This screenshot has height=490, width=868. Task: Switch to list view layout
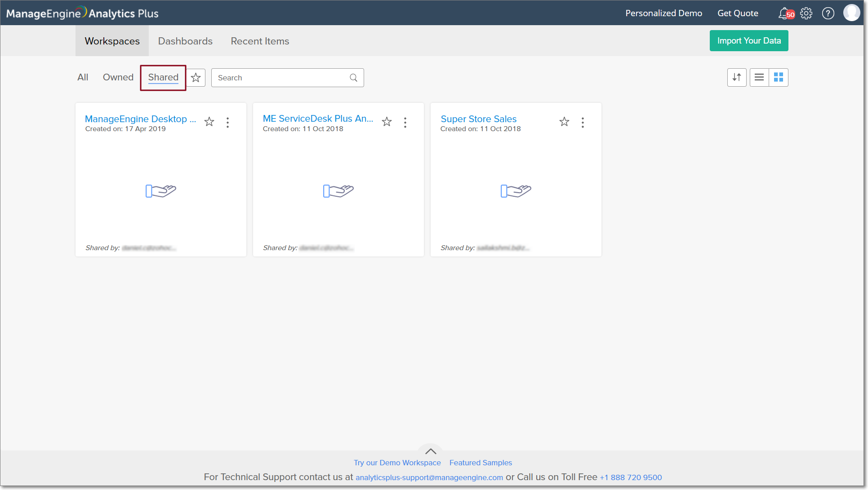click(759, 77)
